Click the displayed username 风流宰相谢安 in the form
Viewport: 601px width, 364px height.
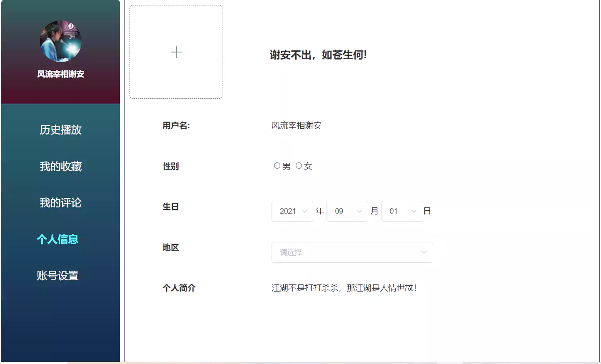click(297, 125)
